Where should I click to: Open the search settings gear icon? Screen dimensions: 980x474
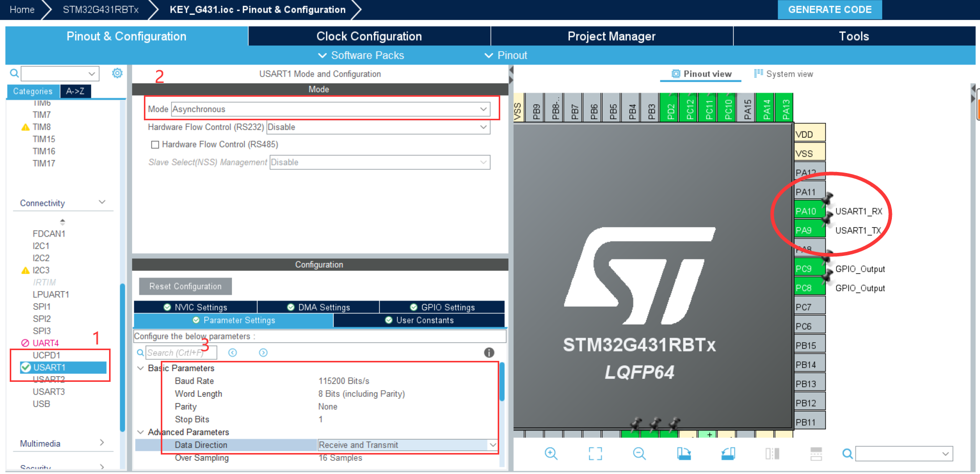(117, 73)
